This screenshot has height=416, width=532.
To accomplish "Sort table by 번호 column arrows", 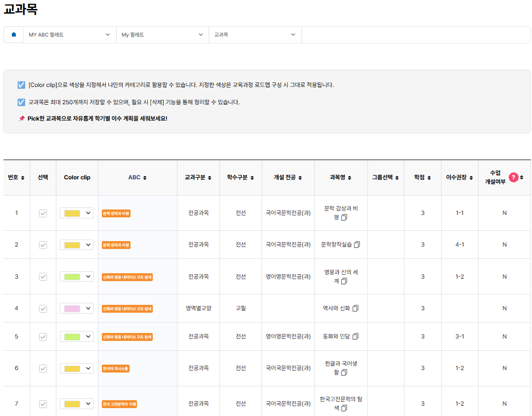I will pos(23,178).
